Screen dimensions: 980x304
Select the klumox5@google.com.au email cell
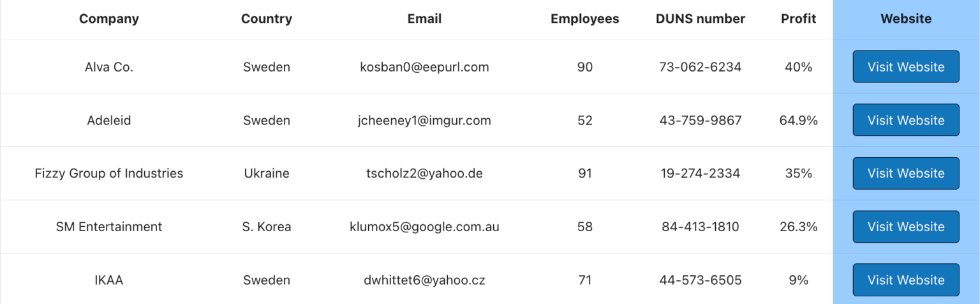tap(424, 227)
